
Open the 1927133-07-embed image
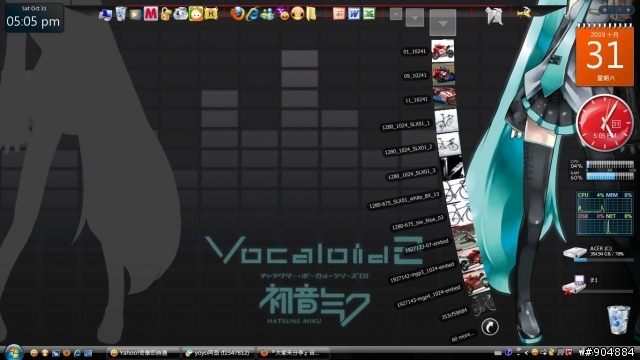[464, 237]
